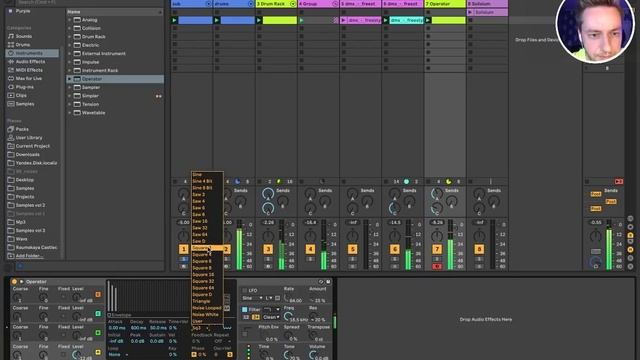The width and height of the screenshot is (640, 360).
Task: Select the 7 Operator track header
Action: click(x=445, y=4)
